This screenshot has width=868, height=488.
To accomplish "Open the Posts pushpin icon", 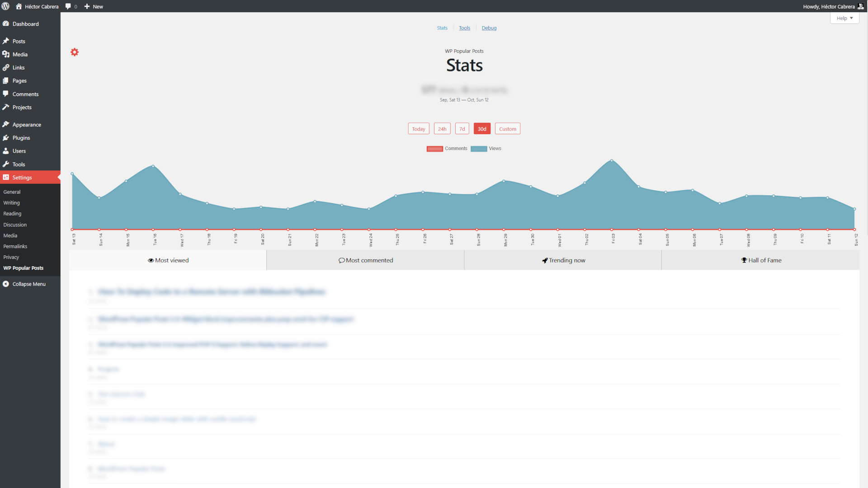I will click(x=6, y=41).
